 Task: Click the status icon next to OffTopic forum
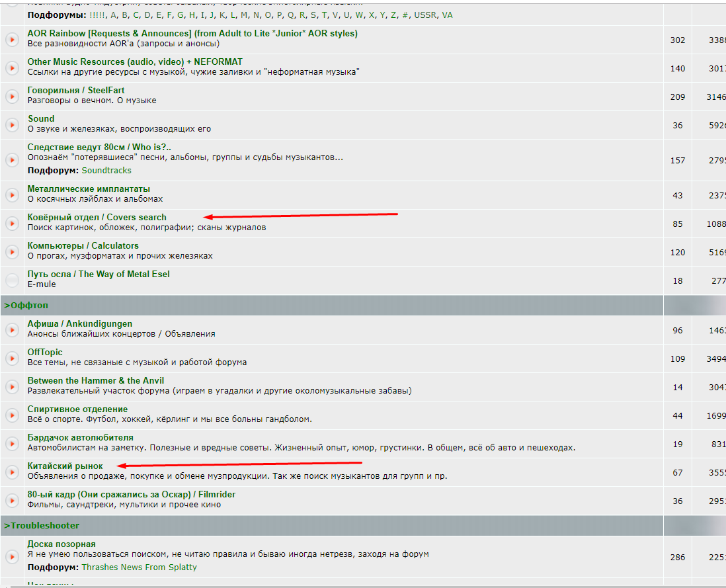tap(12, 358)
